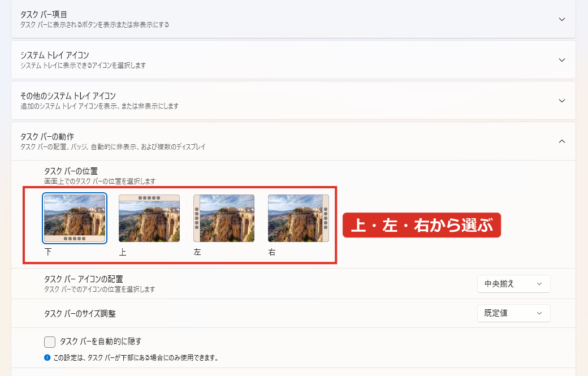Expand the タスク バー項目 section chevron
Viewport: 588px width, 376px height.
click(562, 19)
